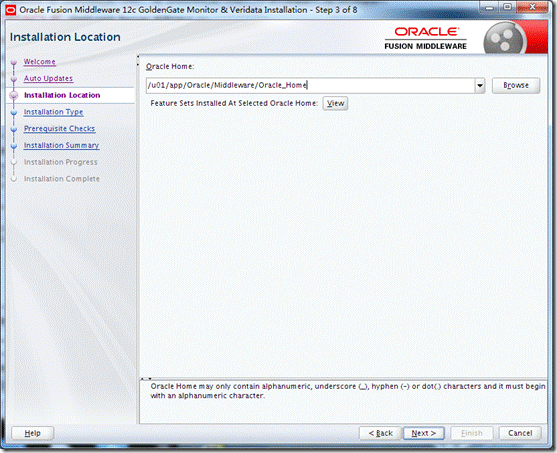Click the Browse button
The width and height of the screenshot is (557, 453).
(516, 85)
